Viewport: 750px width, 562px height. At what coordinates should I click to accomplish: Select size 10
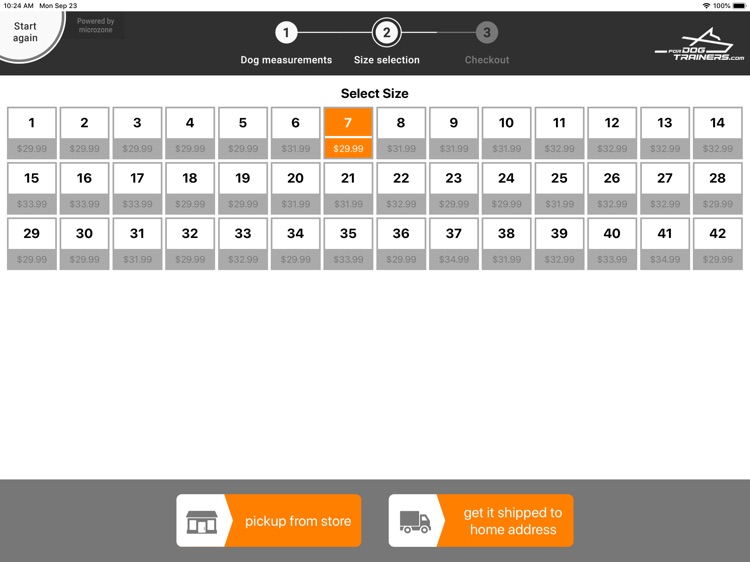pyautogui.click(x=507, y=133)
